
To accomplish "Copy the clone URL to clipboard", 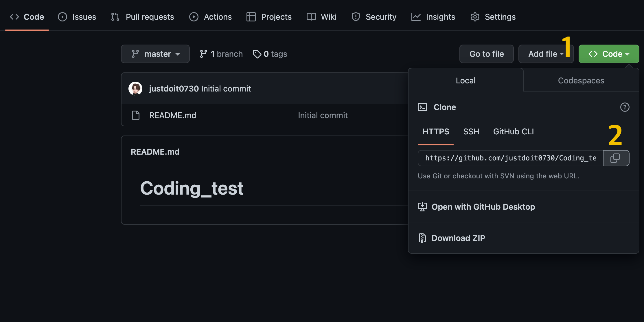I will pos(616,158).
